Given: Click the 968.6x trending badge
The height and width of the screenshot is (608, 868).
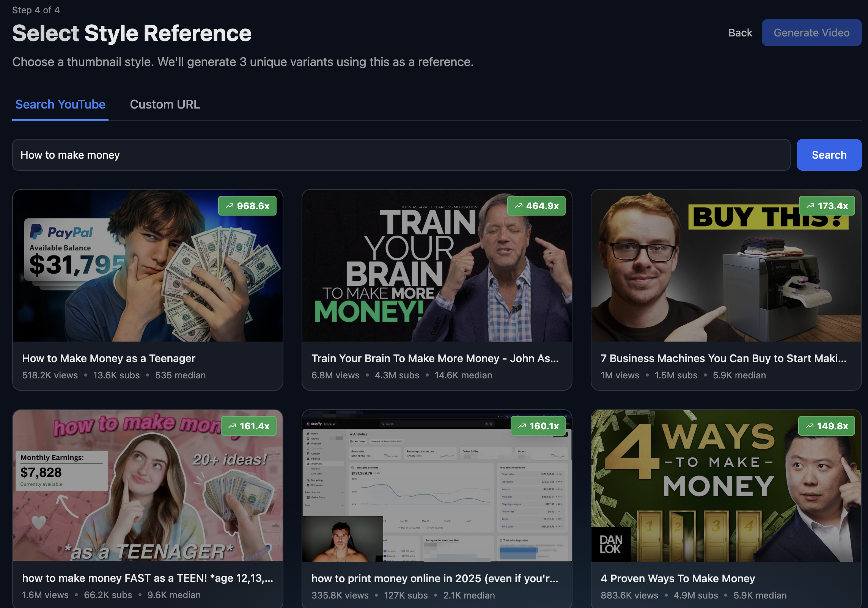Looking at the screenshot, I should tap(247, 206).
